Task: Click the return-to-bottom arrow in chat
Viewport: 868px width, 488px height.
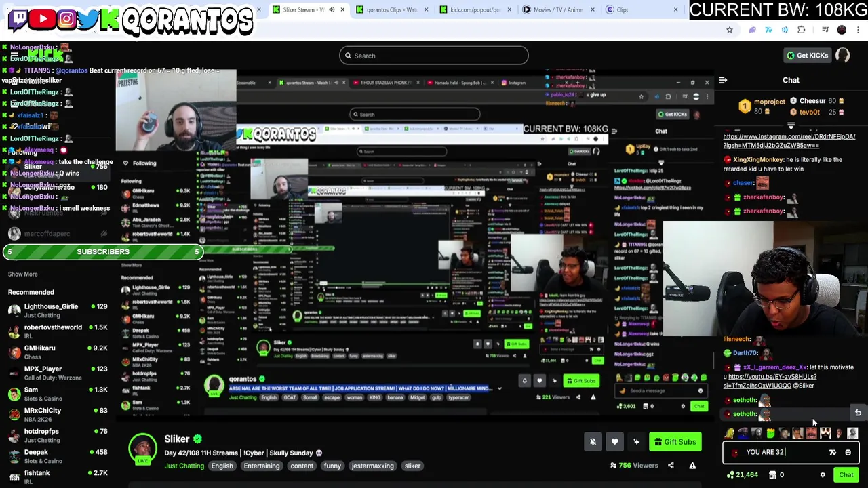Action: pyautogui.click(x=858, y=413)
